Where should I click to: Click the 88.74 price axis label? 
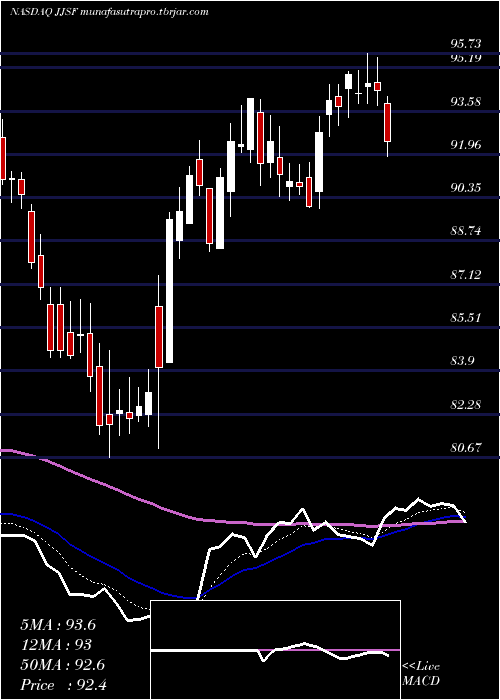point(466,231)
